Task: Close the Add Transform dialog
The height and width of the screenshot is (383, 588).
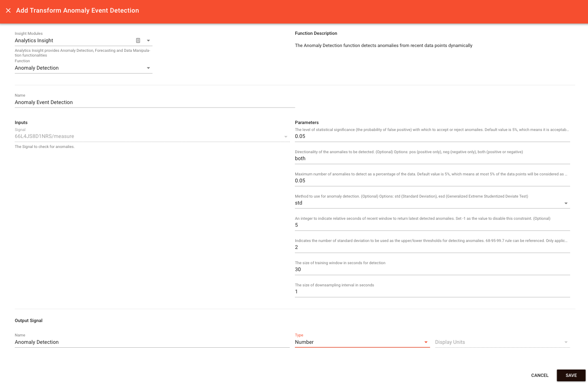Action: pos(8,10)
